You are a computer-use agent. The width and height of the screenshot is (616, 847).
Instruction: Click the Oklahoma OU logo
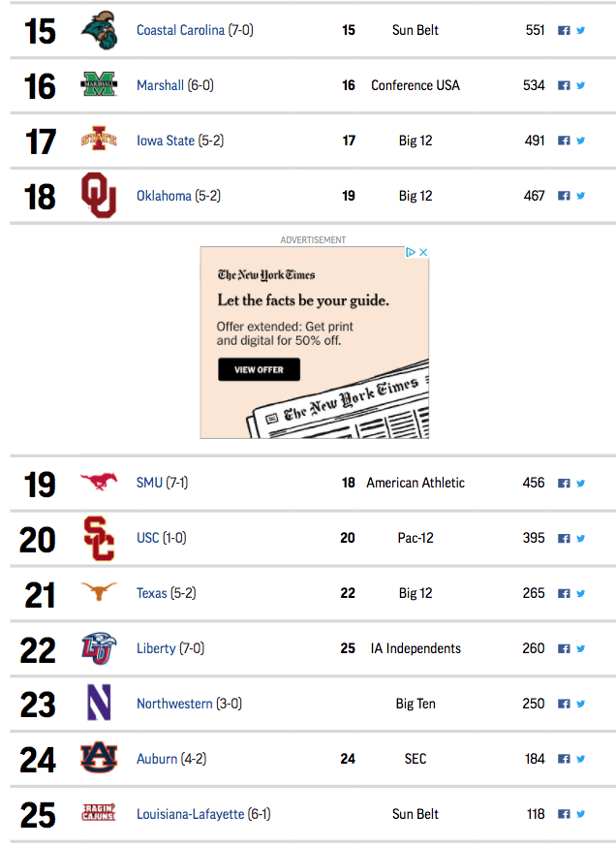coord(99,195)
